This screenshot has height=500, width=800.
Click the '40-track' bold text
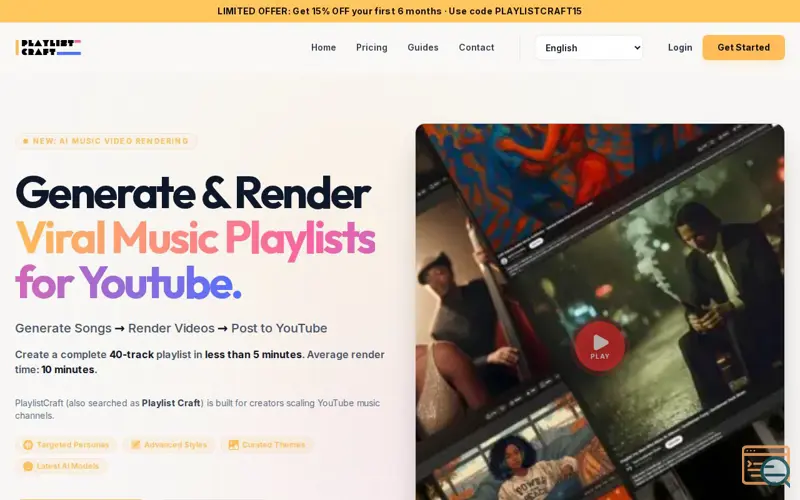(x=132, y=355)
